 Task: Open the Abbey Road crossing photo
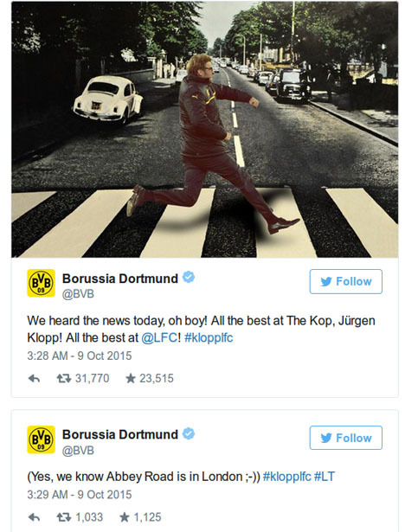point(205,130)
